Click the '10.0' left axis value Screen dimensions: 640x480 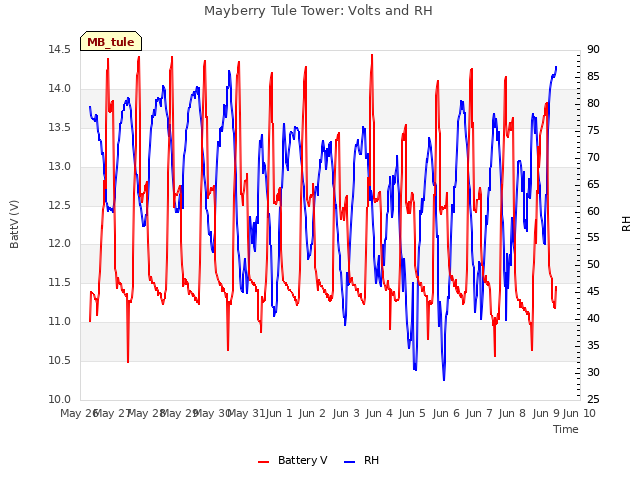59,399
